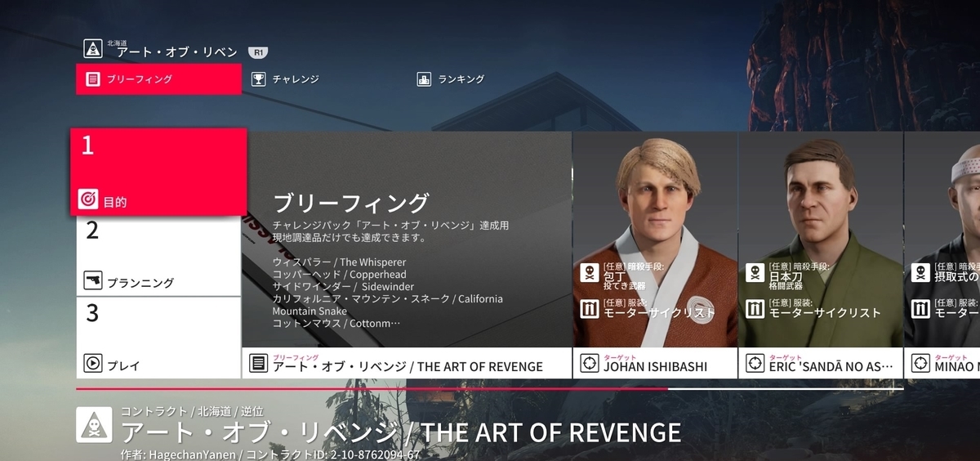Click the play icon next to プレイ
Viewport: 980px width, 461px height.
(93, 363)
